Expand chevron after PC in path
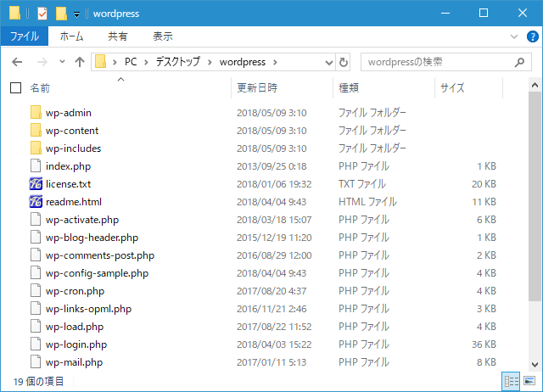Viewport: 543px width, 392px height. click(146, 62)
